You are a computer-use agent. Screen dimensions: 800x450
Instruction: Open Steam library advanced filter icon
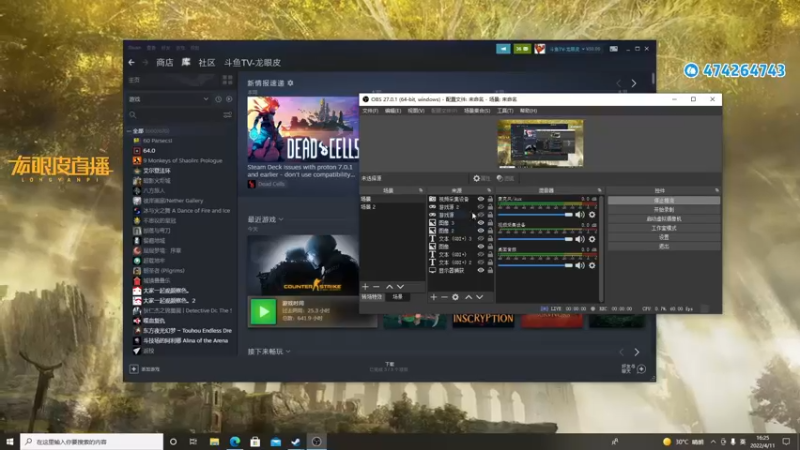[x=228, y=115]
